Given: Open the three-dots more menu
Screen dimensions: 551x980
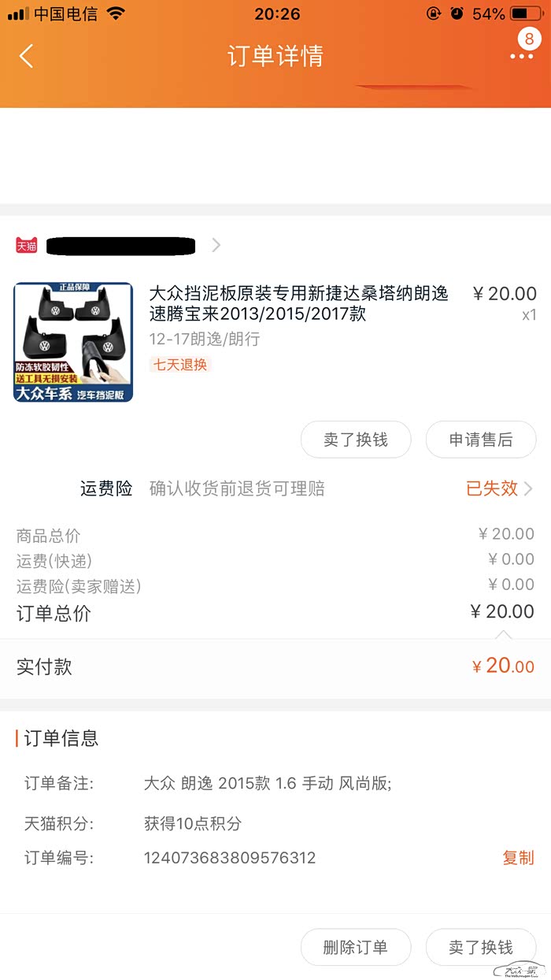Looking at the screenshot, I should (521, 57).
